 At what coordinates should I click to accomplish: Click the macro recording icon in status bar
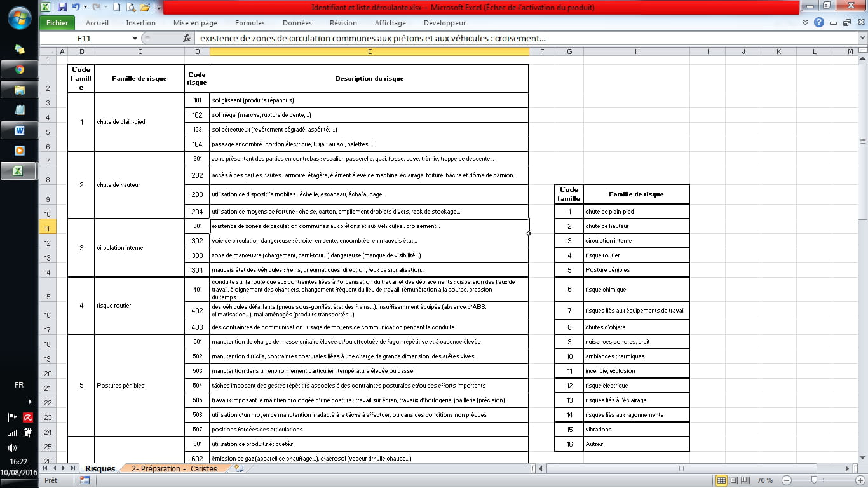coord(85,480)
